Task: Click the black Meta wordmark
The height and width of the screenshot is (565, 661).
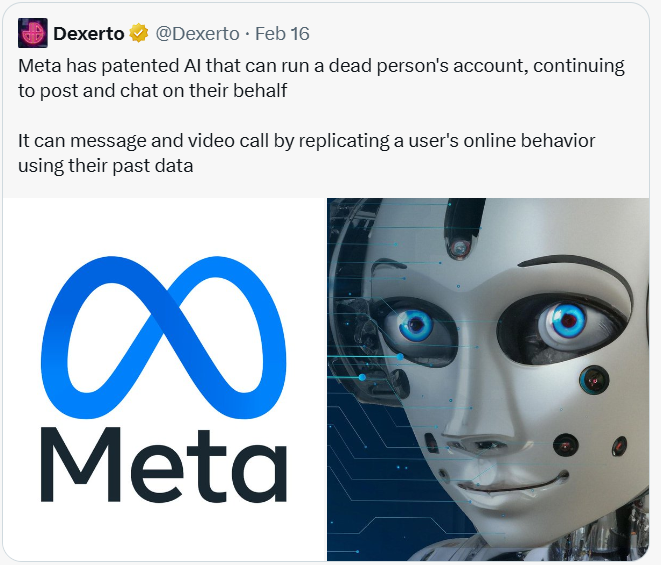Action: pyautogui.click(x=163, y=468)
